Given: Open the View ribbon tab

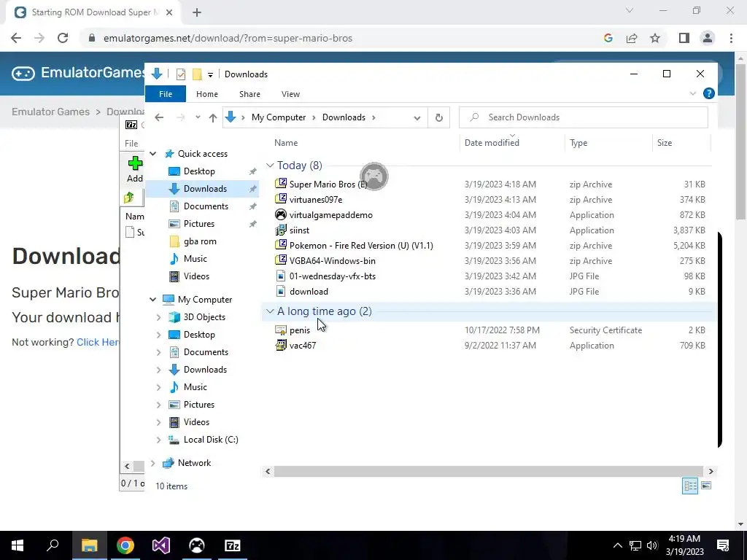Looking at the screenshot, I should coord(290,94).
